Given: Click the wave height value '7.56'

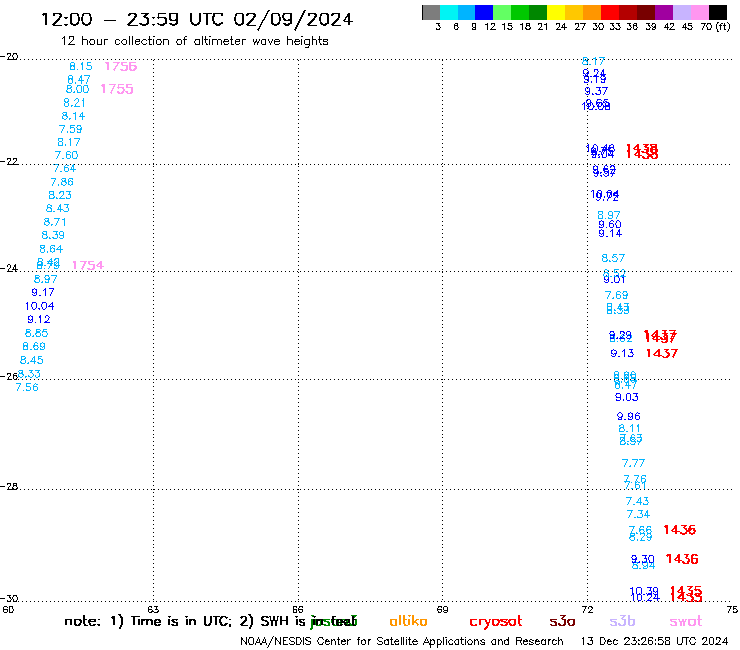Looking at the screenshot, I should coord(27,388).
